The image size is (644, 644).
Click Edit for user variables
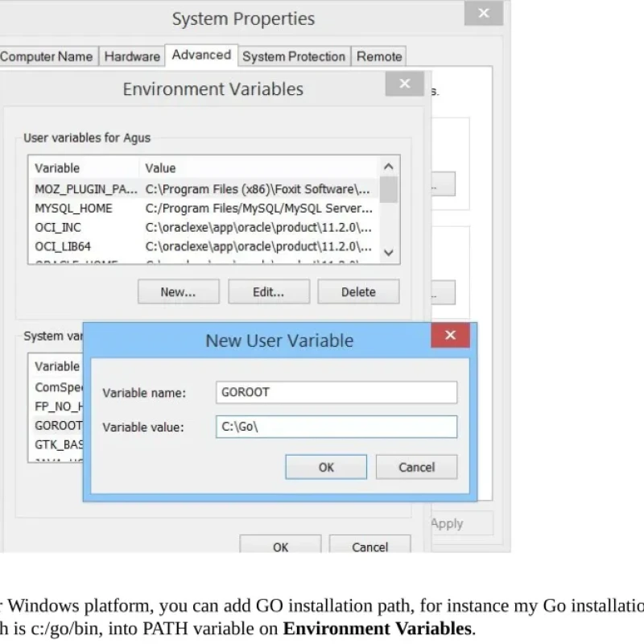[x=269, y=292]
